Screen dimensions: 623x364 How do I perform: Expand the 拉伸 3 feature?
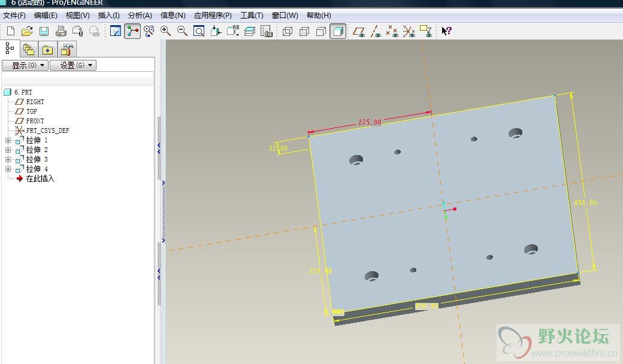[x=8, y=159]
